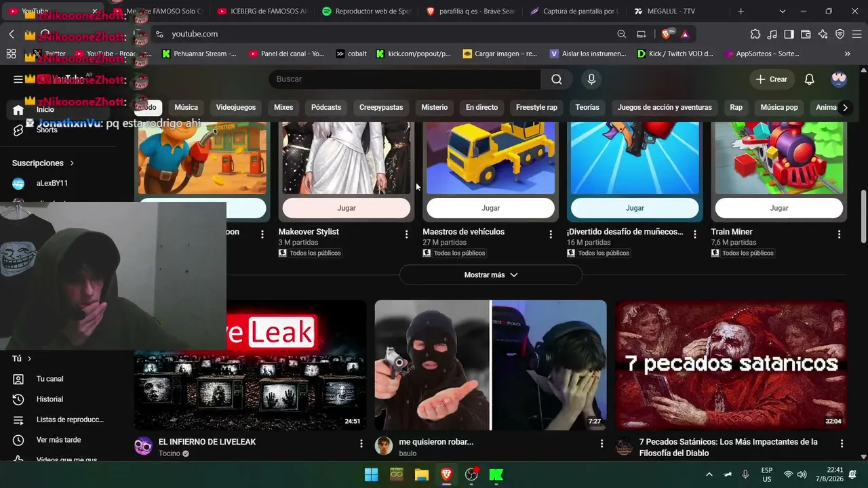Open the Brave Wallet icon in toolbar

(x=806, y=34)
